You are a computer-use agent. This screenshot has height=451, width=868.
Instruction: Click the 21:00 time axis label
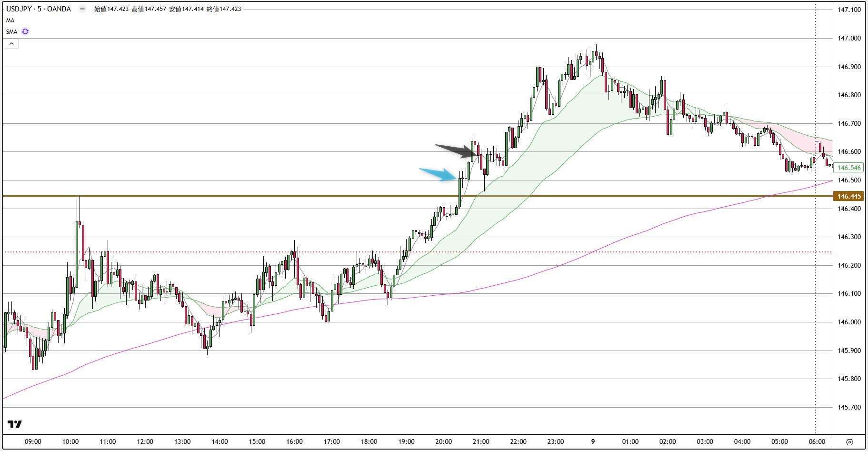pyautogui.click(x=481, y=441)
